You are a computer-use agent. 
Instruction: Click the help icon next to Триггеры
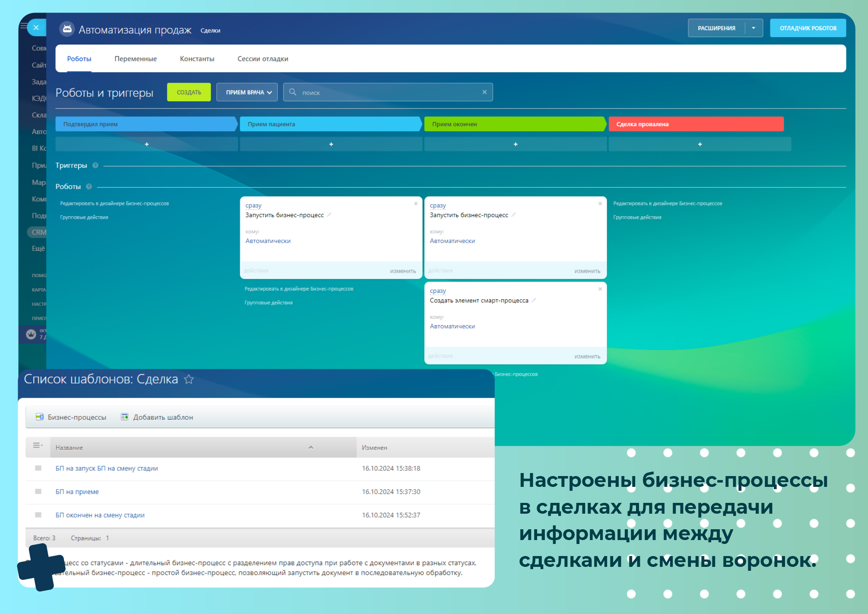pyautogui.click(x=95, y=165)
